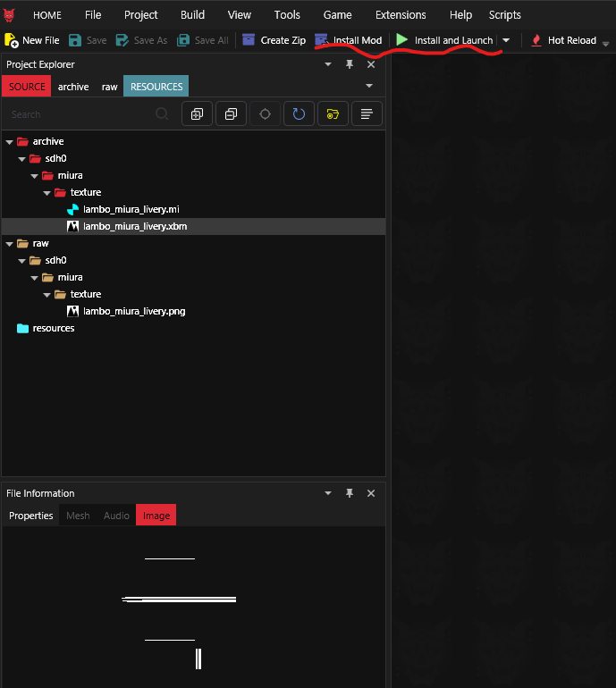Click the collapse all folders icon
Viewport: 616px width, 688px height.
231,113
